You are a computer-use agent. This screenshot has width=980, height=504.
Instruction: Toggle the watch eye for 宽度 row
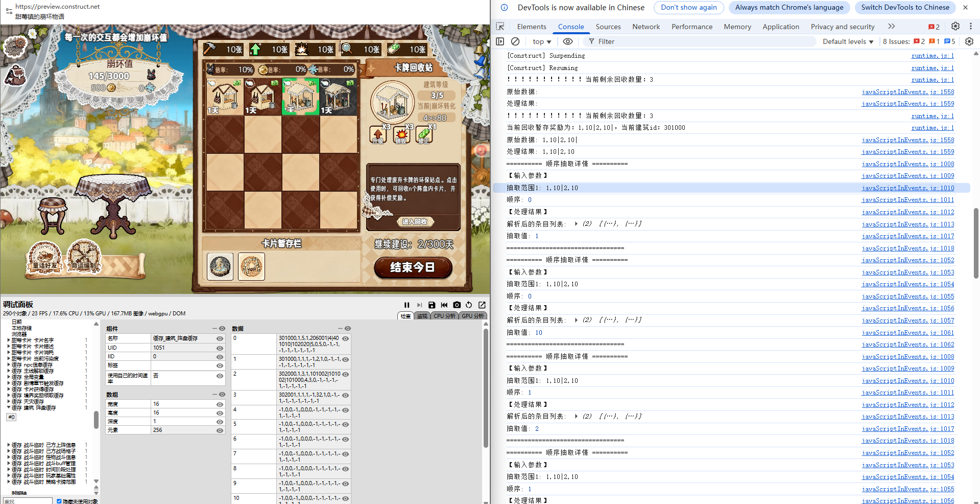pyautogui.click(x=220, y=404)
